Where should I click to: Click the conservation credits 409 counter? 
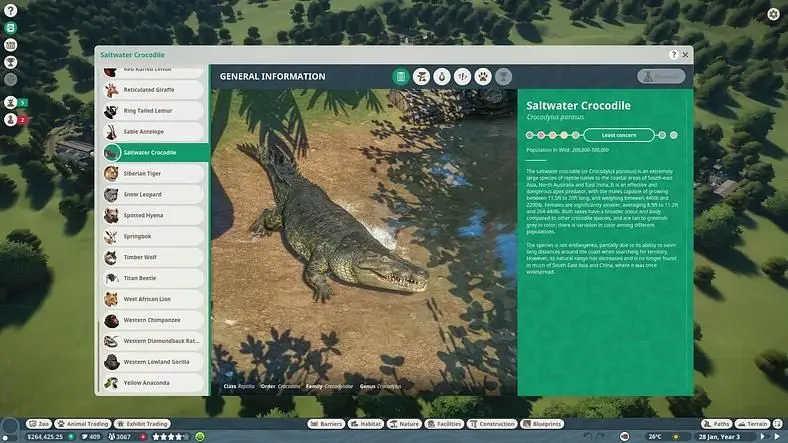(x=90, y=437)
